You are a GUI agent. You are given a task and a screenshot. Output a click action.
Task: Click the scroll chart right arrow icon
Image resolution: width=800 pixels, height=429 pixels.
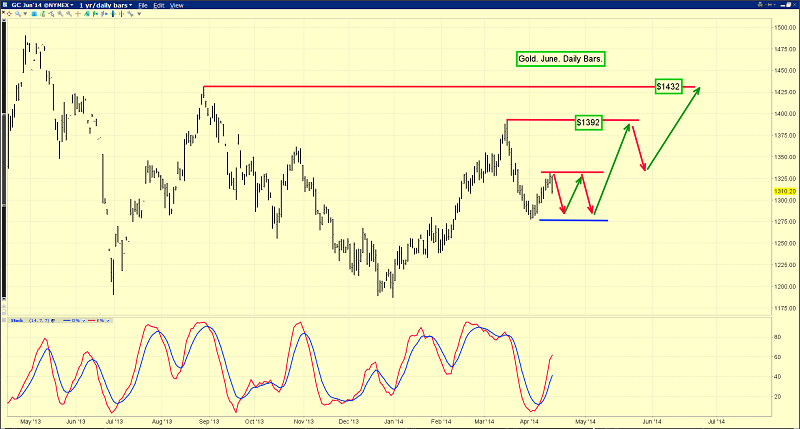(x=104, y=14)
